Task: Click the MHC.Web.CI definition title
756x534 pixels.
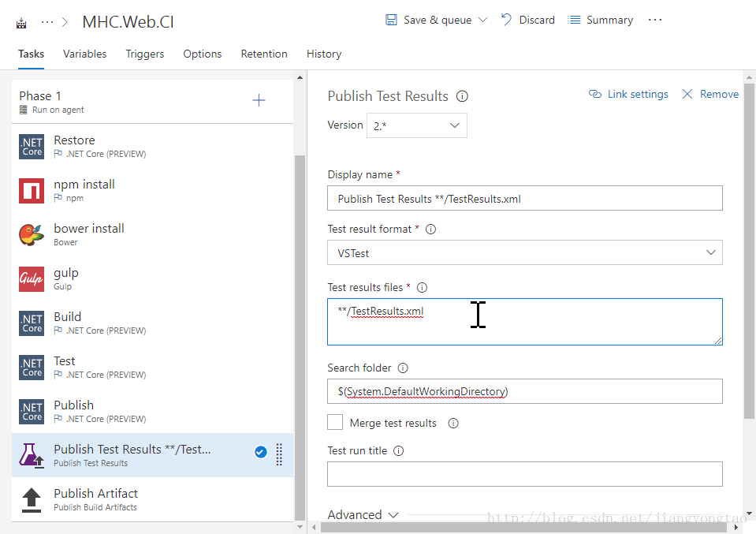Action: (x=128, y=22)
